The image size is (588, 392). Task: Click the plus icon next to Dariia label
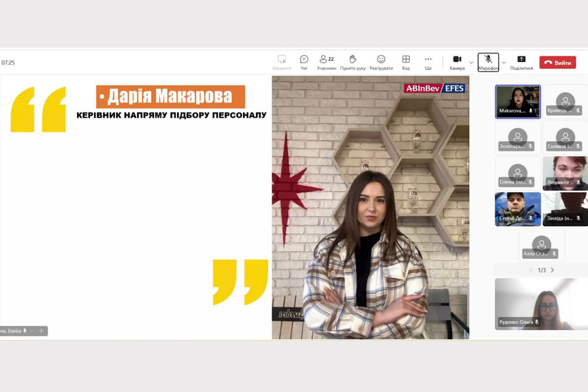coord(41,331)
